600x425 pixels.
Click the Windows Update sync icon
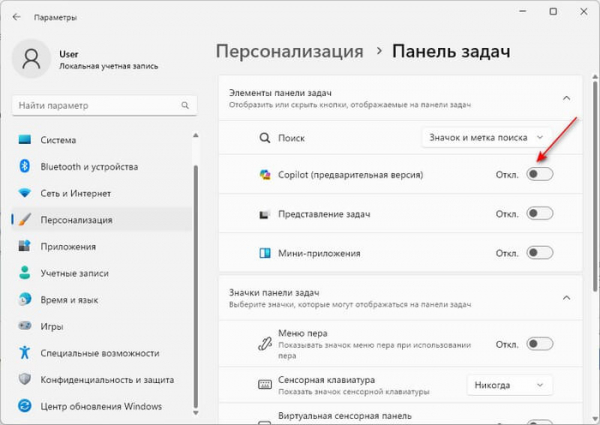pyautogui.click(x=25, y=406)
